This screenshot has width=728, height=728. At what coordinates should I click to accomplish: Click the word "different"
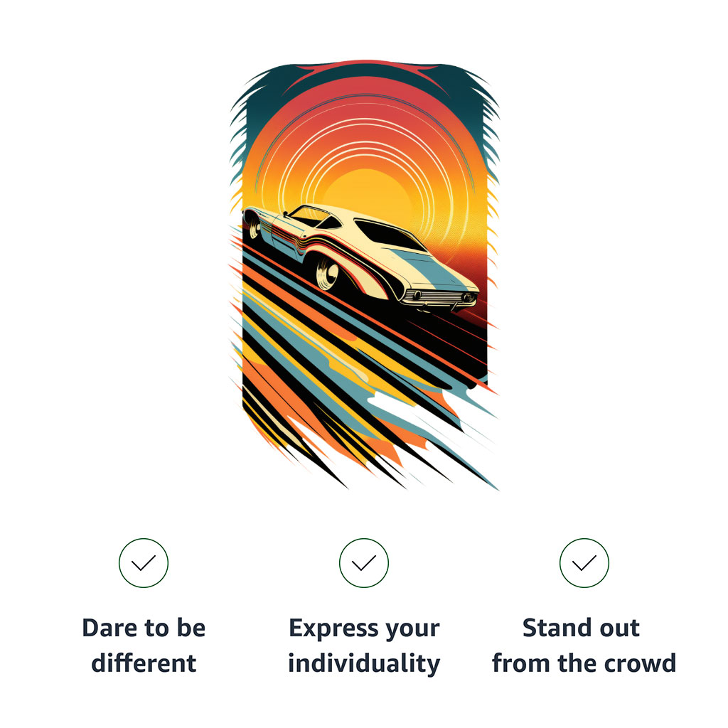(x=144, y=663)
